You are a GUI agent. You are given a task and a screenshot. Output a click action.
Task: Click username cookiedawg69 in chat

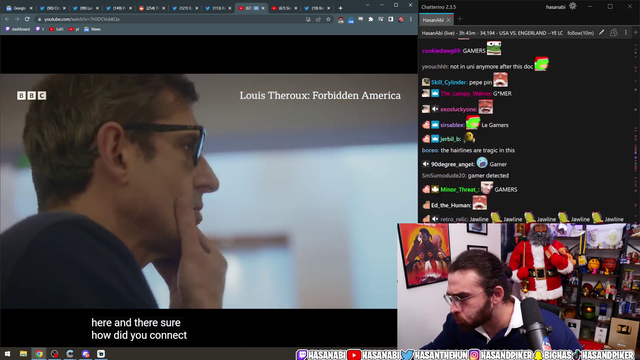pos(441,51)
